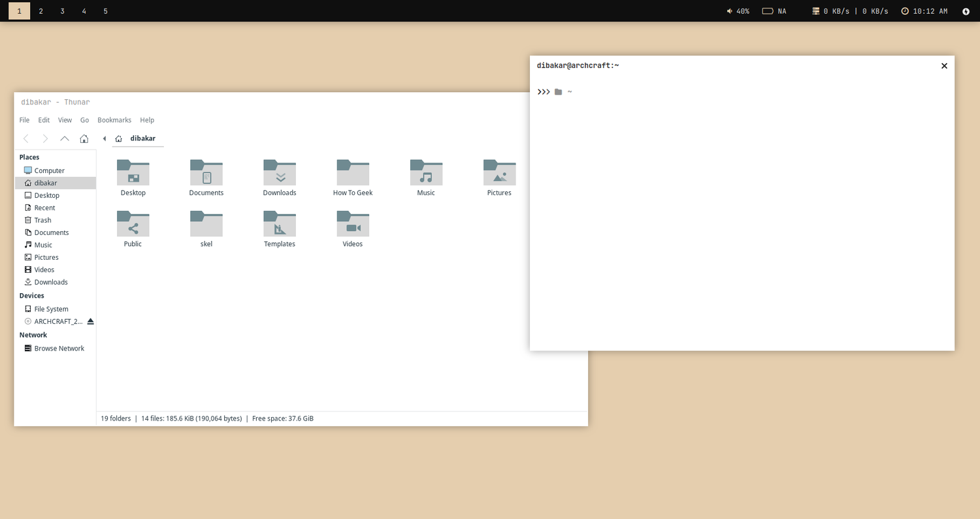
Task: Open the Pictures folder icon
Action: click(x=499, y=172)
